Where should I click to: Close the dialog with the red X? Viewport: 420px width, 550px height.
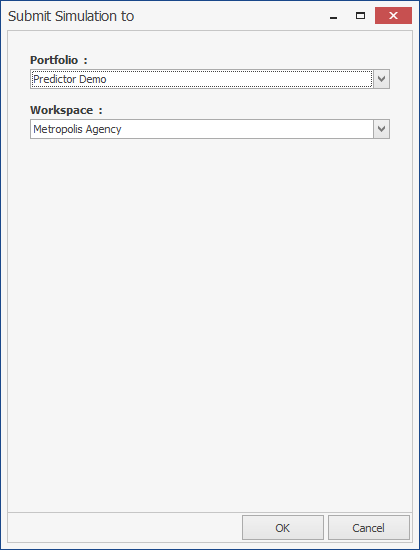pyautogui.click(x=393, y=16)
